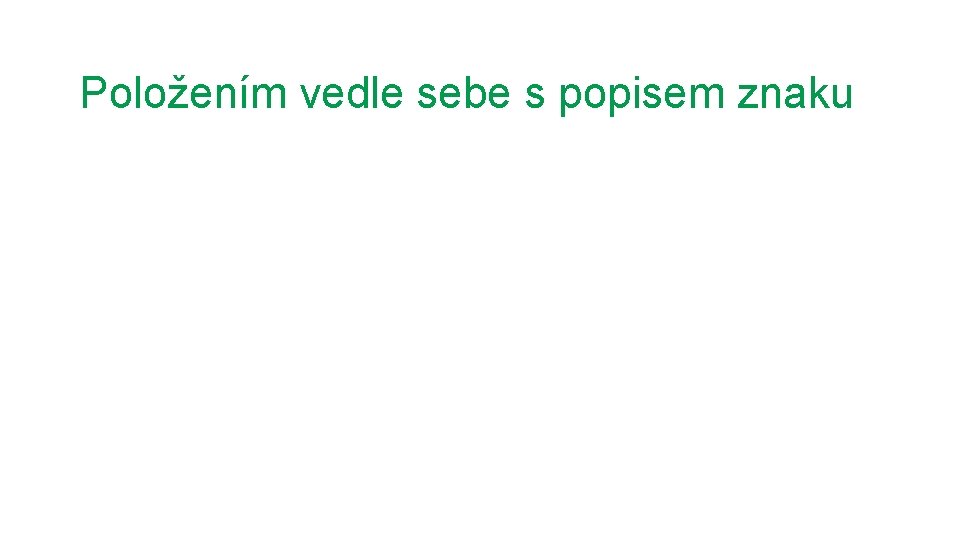Click the letter 'b' in 'sebe'
The image size is (960, 540).
(x=476, y=93)
